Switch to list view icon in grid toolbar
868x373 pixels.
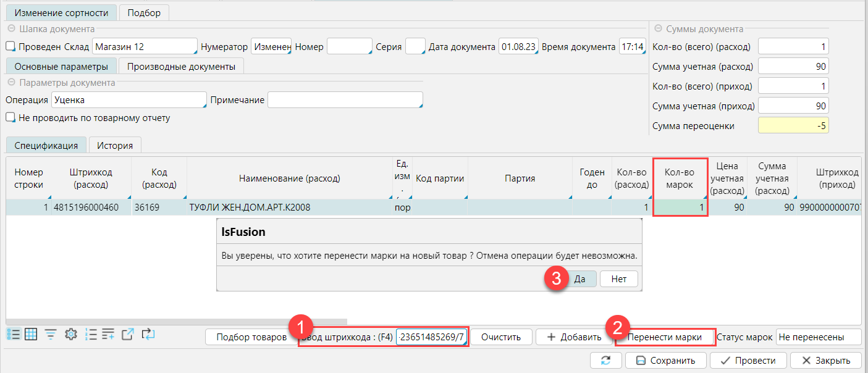click(13, 334)
